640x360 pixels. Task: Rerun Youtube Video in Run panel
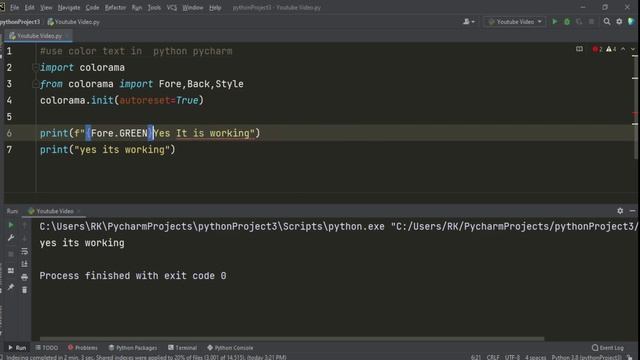pos(11,225)
